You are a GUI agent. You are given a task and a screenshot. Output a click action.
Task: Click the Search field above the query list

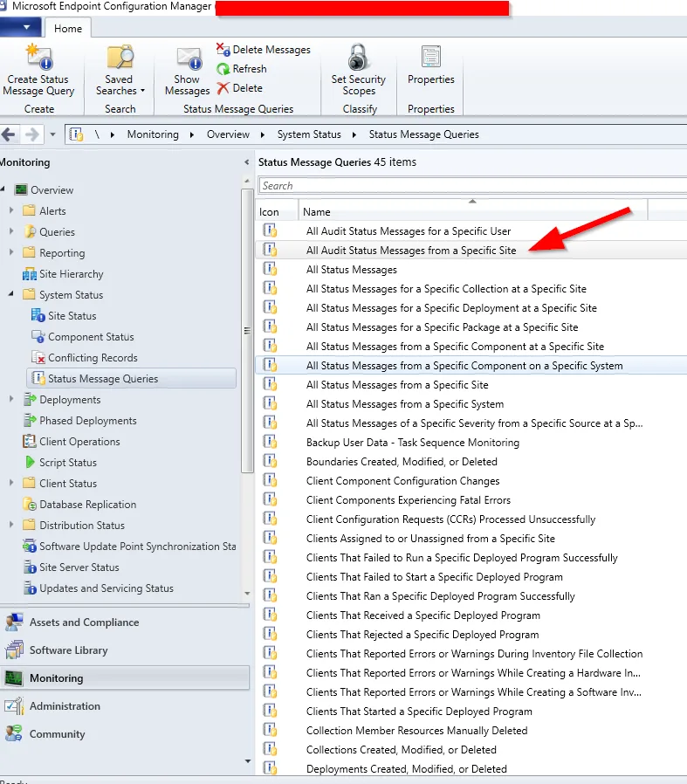(x=472, y=185)
